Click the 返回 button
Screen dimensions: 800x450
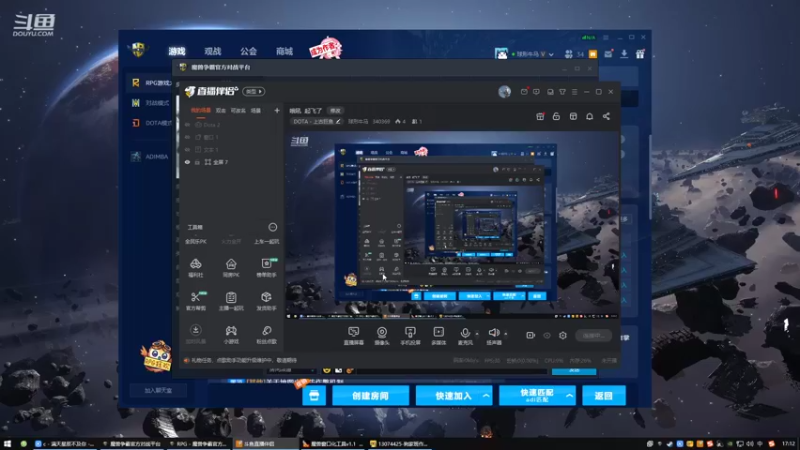click(604, 395)
